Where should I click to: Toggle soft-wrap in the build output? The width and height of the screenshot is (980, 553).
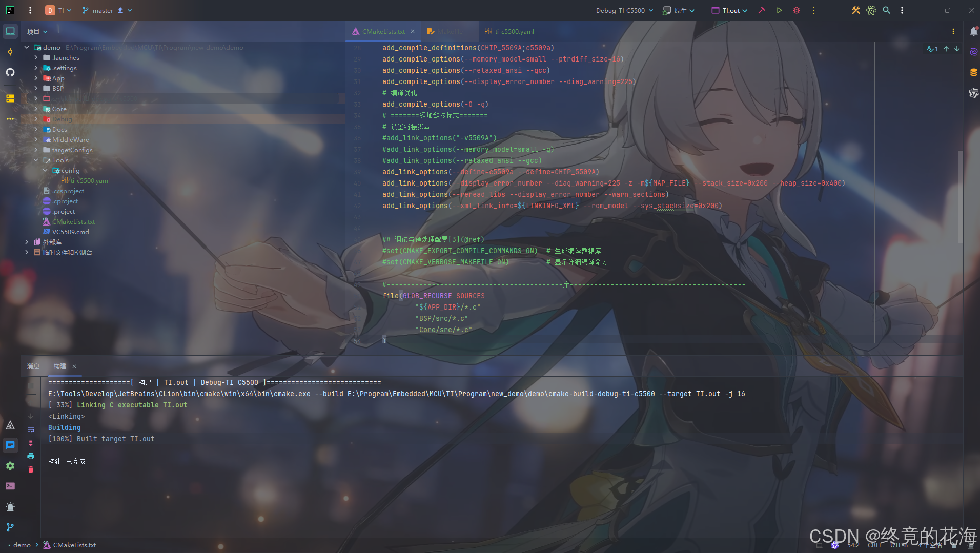pyautogui.click(x=31, y=429)
